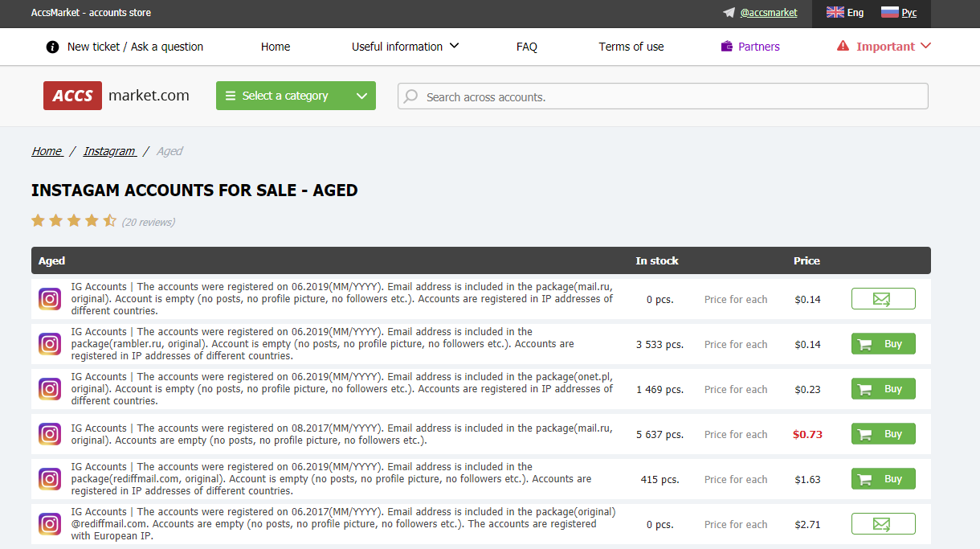Click the red $0.73 price

tap(807, 435)
